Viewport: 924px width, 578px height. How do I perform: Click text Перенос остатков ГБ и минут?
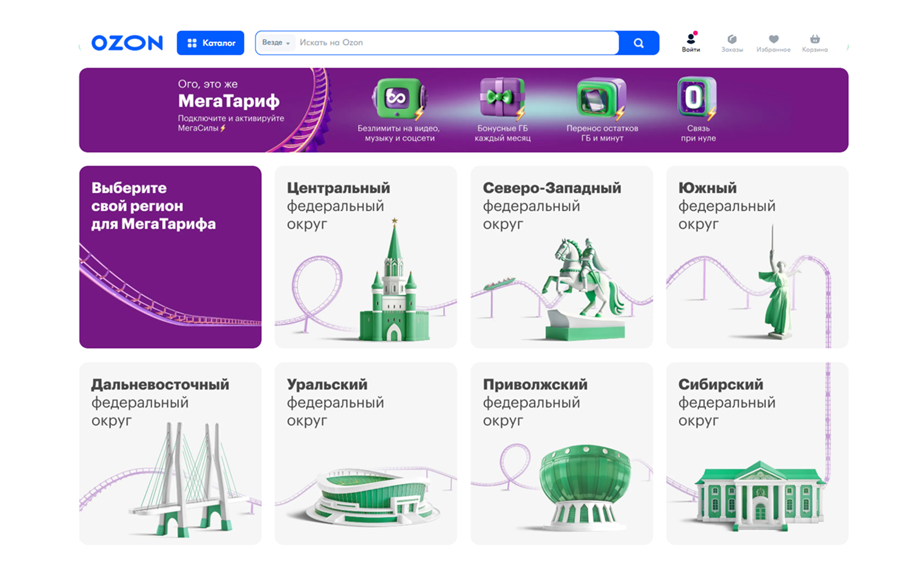[x=602, y=133]
